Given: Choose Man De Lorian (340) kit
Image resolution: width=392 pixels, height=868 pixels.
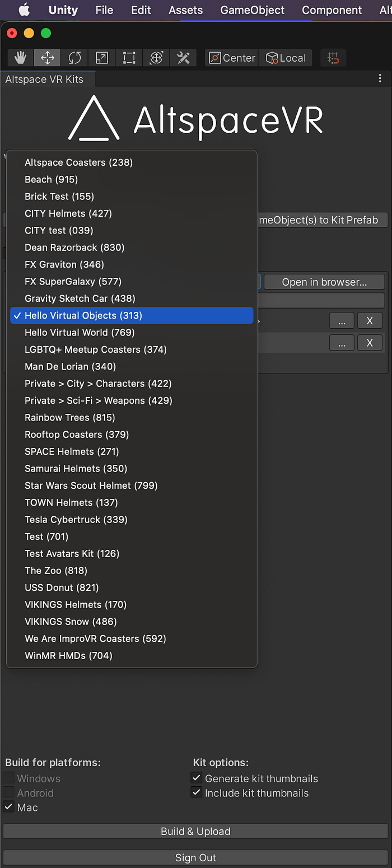Looking at the screenshot, I should (132, 366).
